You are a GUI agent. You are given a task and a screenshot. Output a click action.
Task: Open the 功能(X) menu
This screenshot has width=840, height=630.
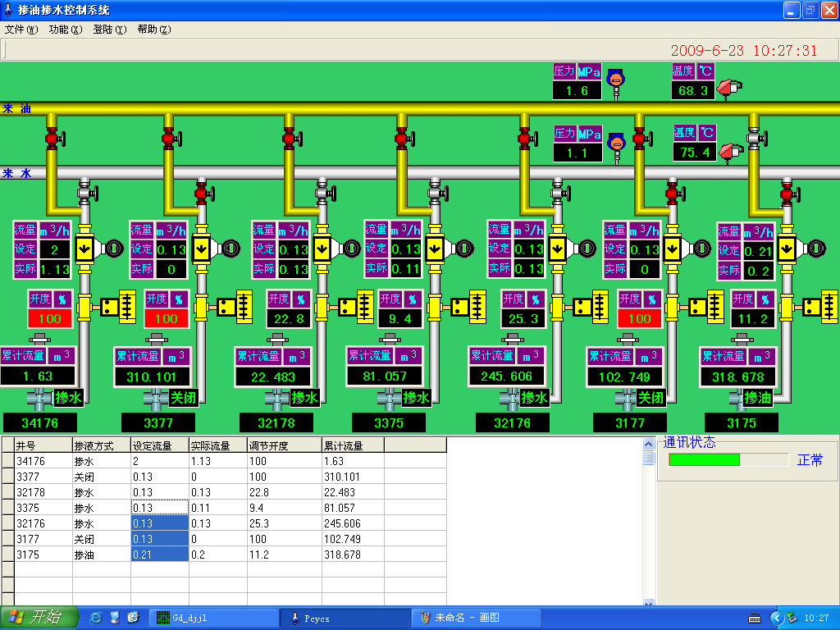click(66, 30)
